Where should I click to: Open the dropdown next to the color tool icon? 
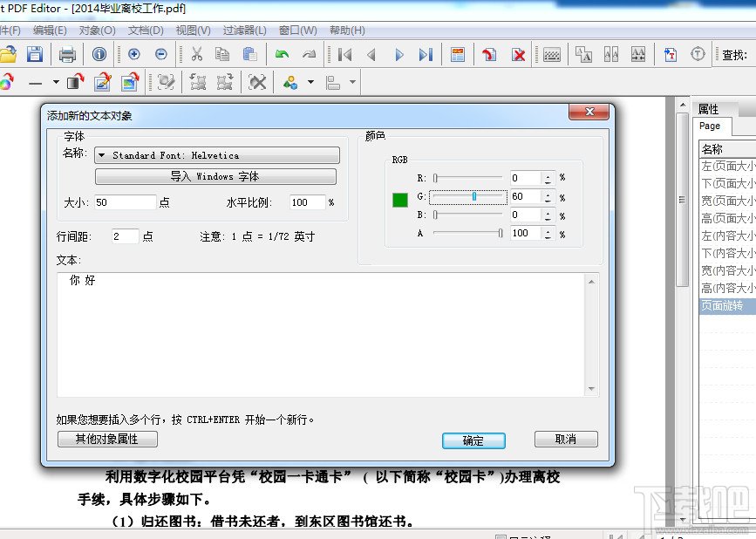(x=309, y=83)
